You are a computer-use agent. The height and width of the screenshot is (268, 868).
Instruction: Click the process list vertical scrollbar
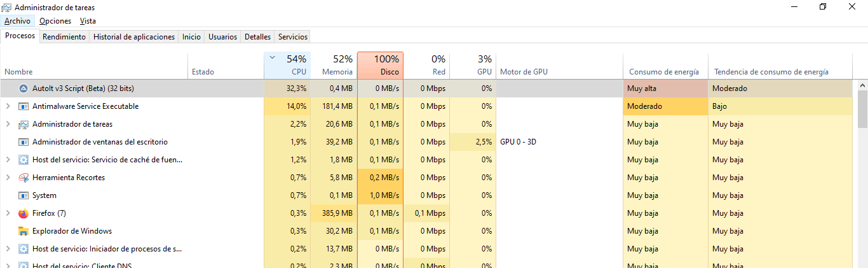[862, 178]
